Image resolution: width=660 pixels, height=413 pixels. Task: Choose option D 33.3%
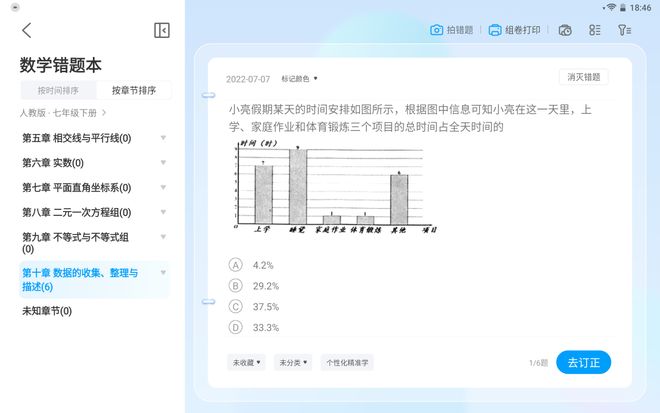click(x=253, y=327)
